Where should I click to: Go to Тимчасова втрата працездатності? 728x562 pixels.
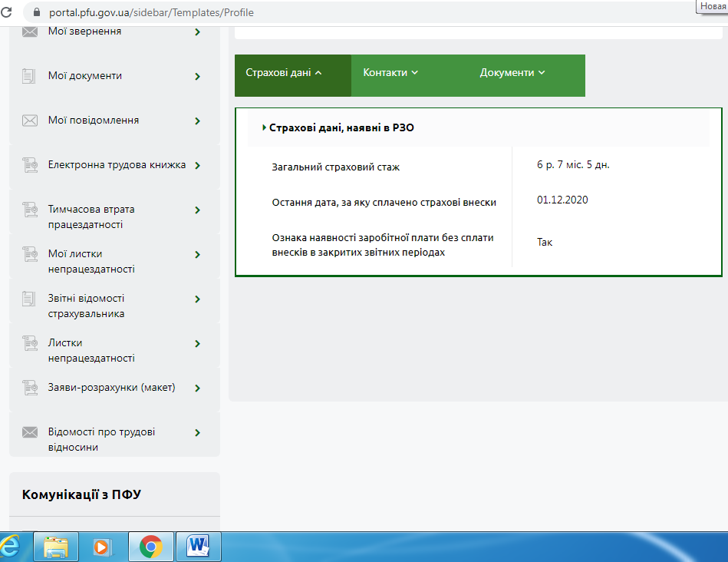(x=91, y=217)
